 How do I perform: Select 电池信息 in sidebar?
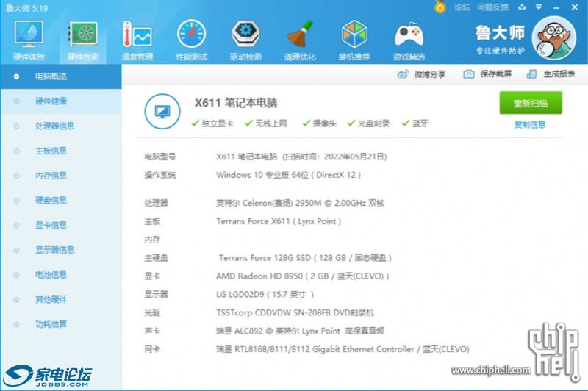61,275
